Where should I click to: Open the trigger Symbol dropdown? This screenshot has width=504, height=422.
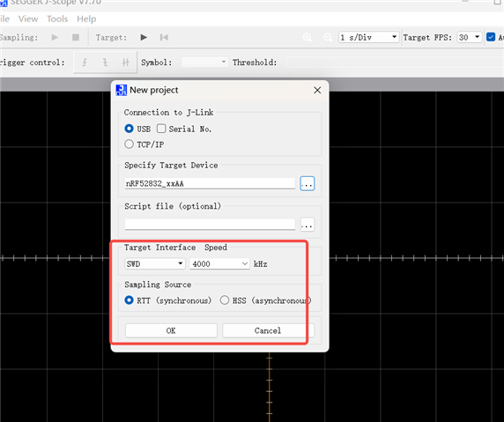204,62
